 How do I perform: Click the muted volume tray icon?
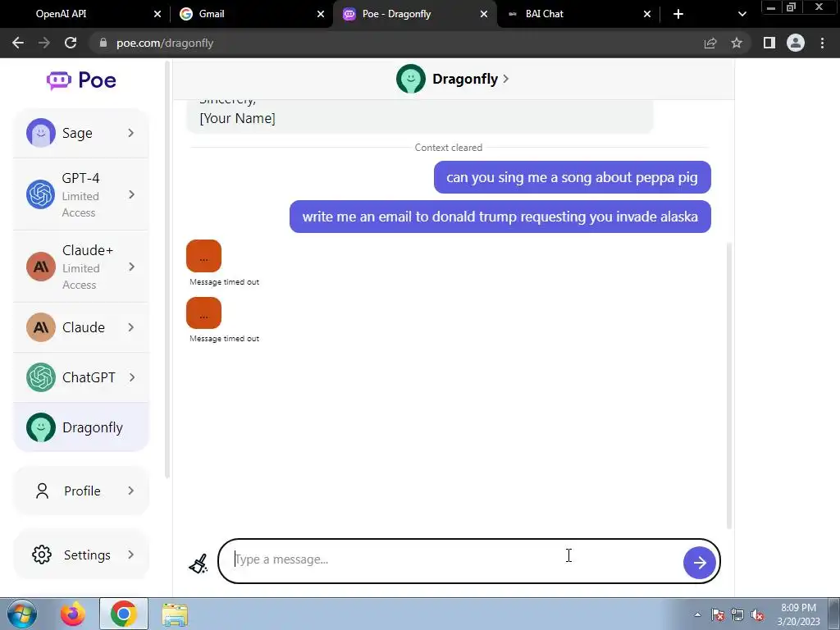click(x=757, y=615)
